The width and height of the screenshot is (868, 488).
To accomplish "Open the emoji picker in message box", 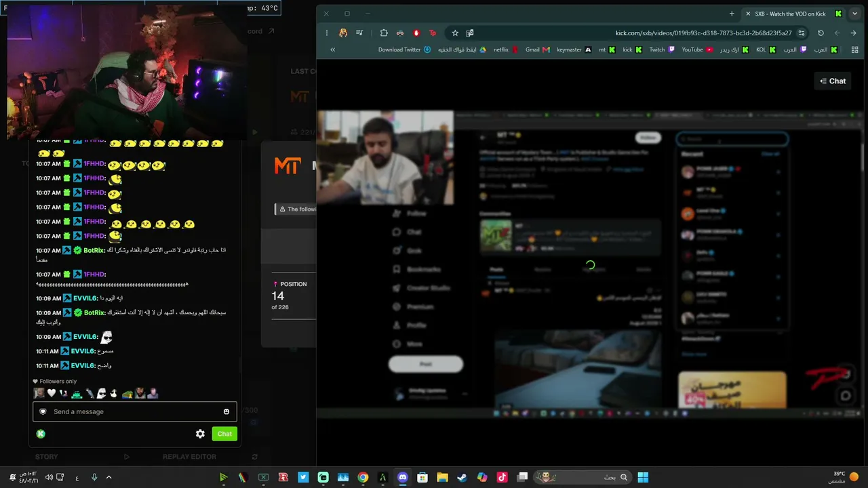I will coord(226,411).
